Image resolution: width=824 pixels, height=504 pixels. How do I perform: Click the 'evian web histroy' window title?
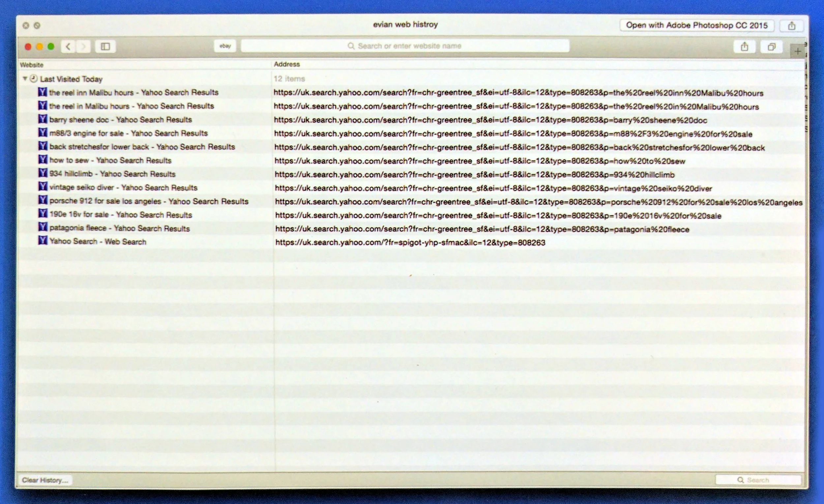[405, 24]
